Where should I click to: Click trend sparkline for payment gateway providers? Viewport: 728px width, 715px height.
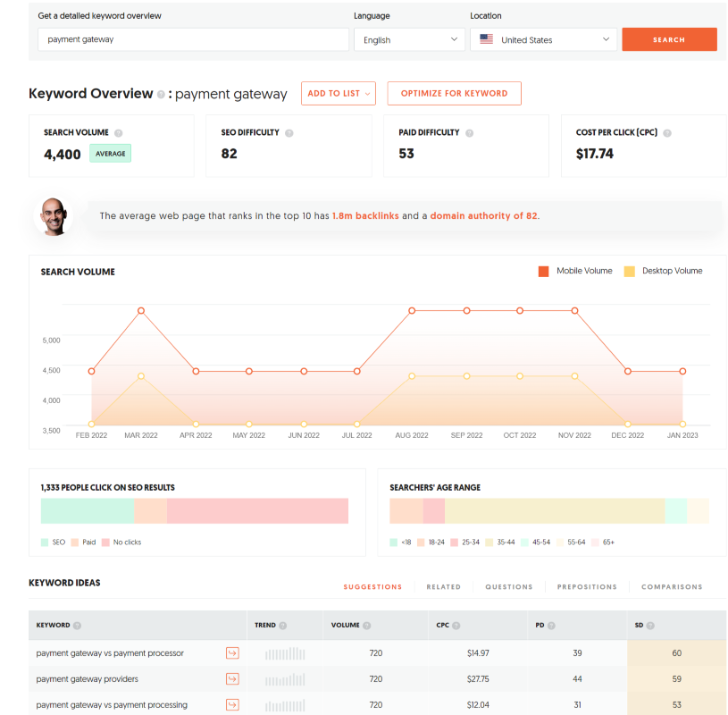(x=285, y=680)
